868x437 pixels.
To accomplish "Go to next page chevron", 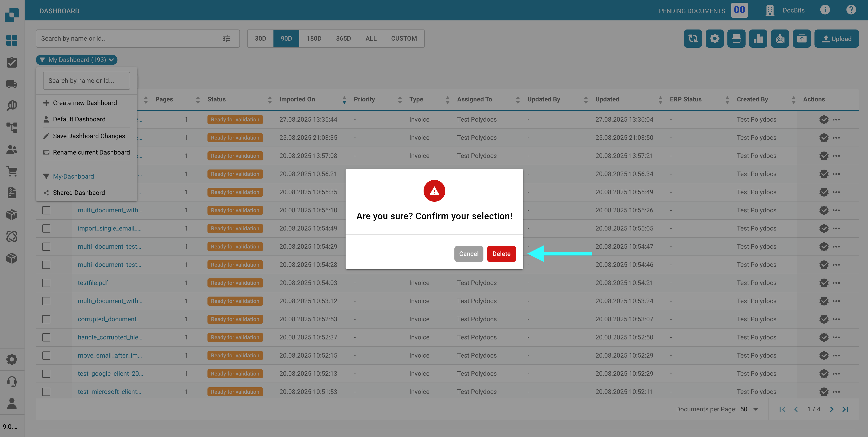I will [831, 409].
